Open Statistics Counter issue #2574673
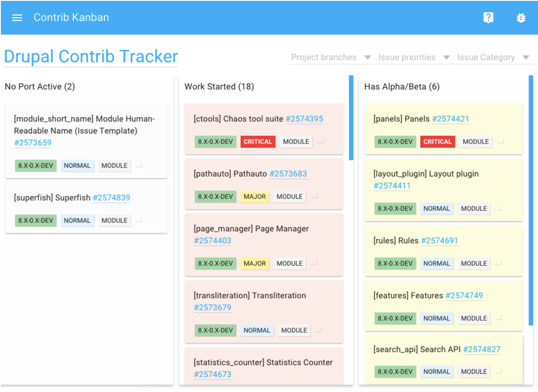 (x=213, y=374)
